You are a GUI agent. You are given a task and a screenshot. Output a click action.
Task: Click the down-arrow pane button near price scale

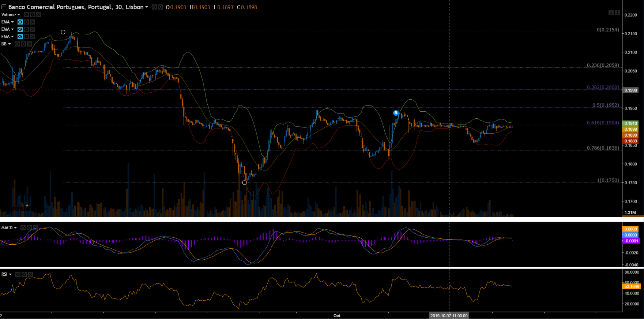(611, 12)
